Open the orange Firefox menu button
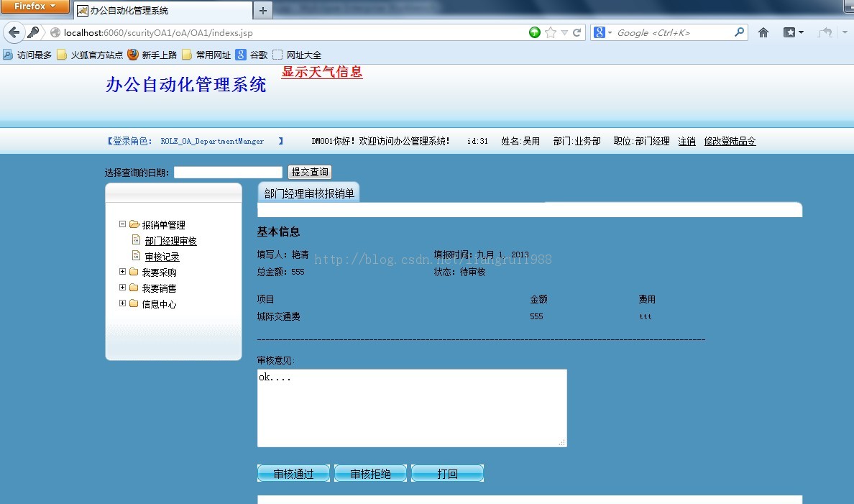 [x=35, y=6]
